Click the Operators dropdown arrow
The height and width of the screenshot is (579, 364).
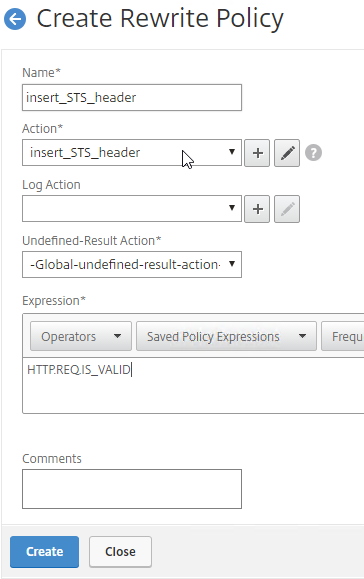[x=117, y=336]
